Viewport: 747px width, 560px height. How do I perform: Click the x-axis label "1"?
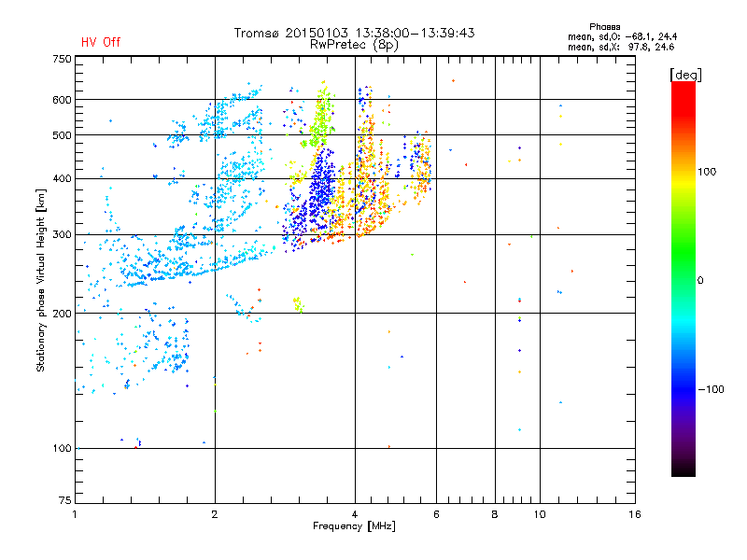75,514
